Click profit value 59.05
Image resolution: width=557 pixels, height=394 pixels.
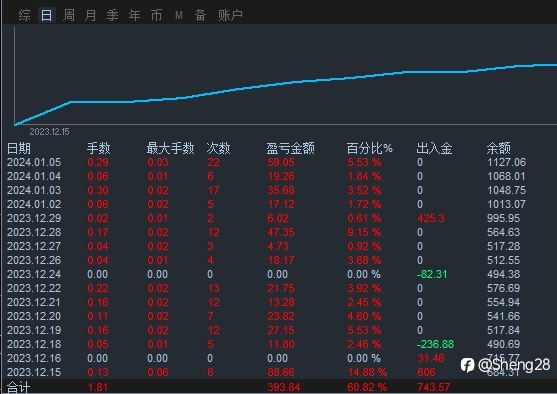pyautogui.click(x=281, y=162)
